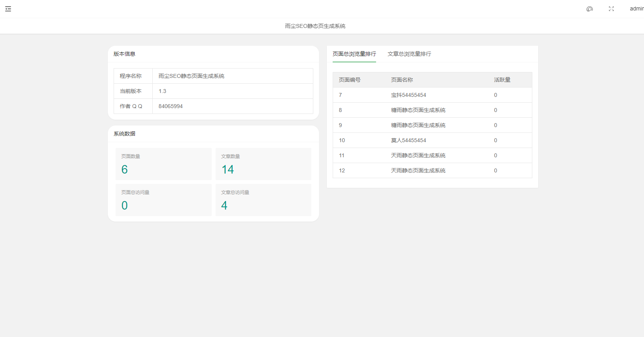Toggle the sidebar menu collapse icon
Viewport: 644px width, 337px height.
[x=8, y=9]
